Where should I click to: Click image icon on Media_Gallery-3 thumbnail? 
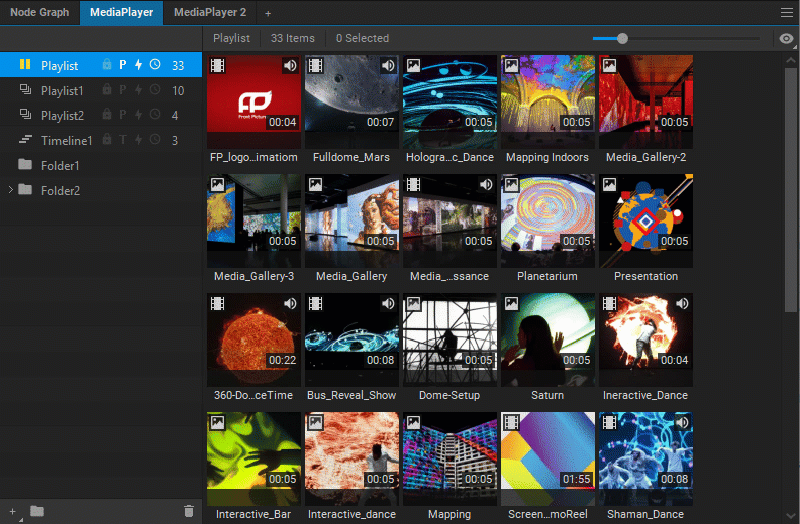click(x=217, y=184)
